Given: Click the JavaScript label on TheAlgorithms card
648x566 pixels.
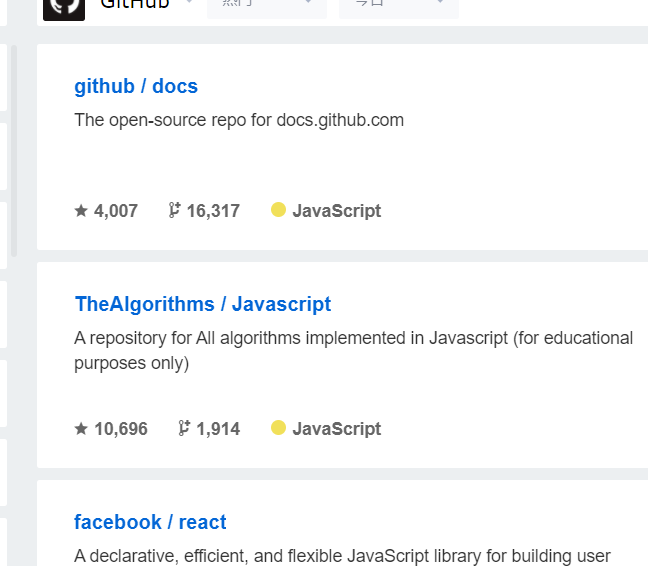Looking at the screenshot, I should 337,429.
